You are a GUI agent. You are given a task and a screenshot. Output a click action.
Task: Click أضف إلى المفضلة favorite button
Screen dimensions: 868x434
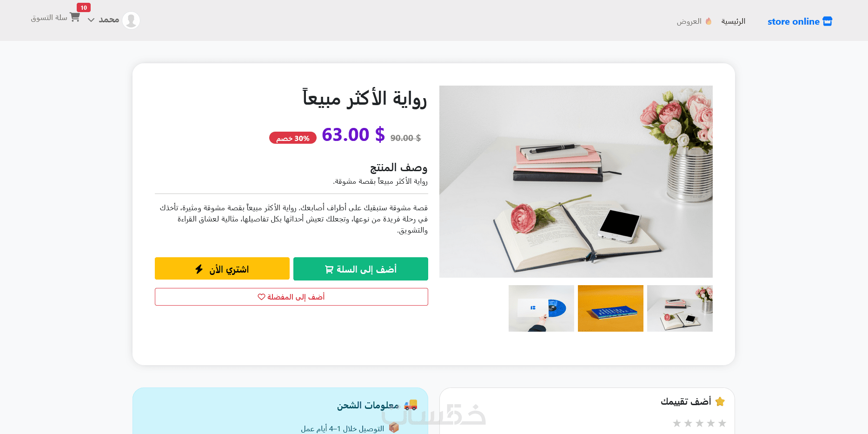292,297
